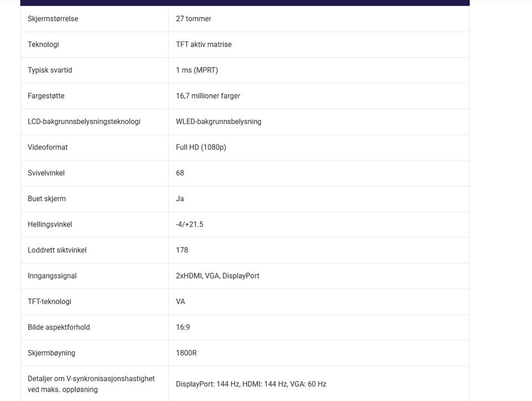532x401 pixels.
Task: Click the Buet skjerm label
Action: point(47,199)
